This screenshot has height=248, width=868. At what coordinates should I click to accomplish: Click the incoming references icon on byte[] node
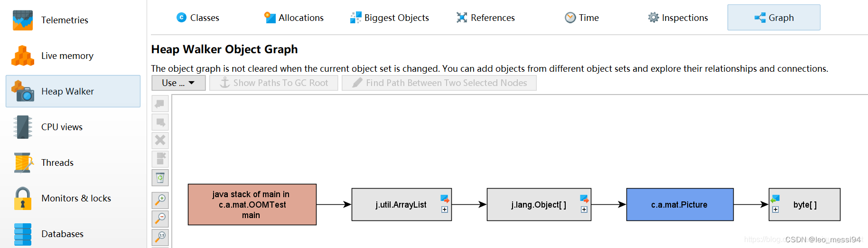click(x=775, y=199)
